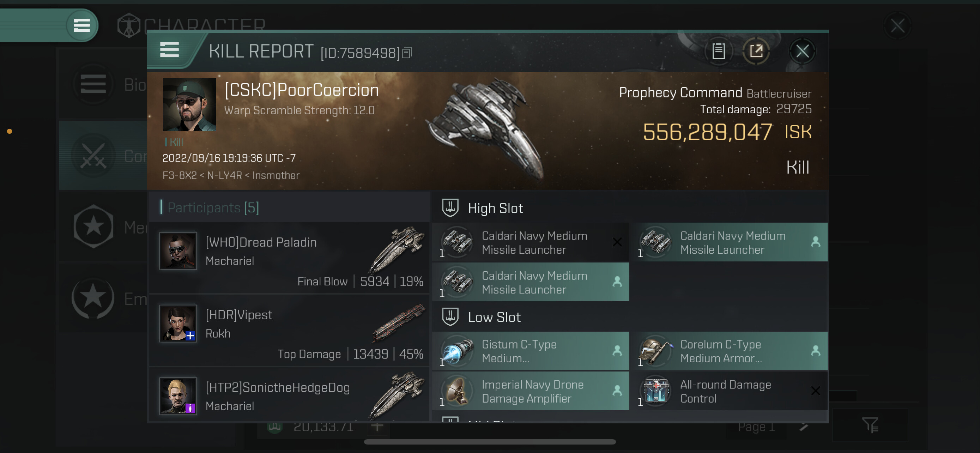980x453 pixels.
Task: Open the filter icon at bottom right
Action: click(x=870, y=425)
